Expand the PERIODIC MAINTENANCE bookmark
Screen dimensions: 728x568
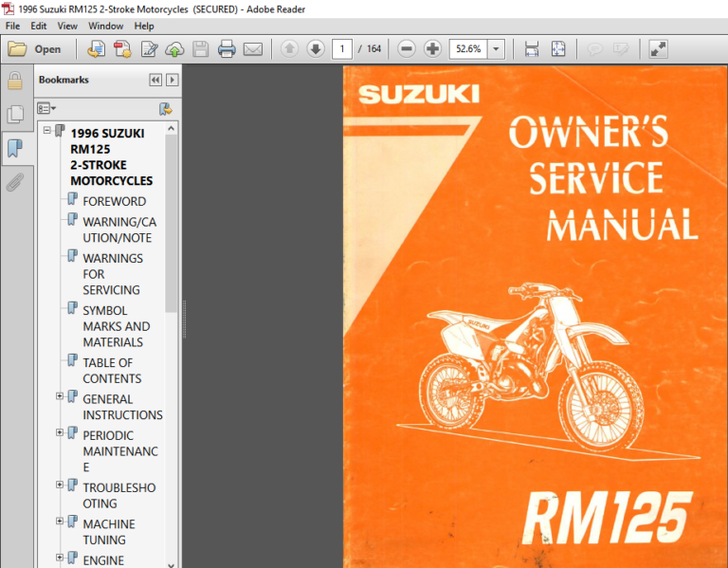tap(60, 432)
